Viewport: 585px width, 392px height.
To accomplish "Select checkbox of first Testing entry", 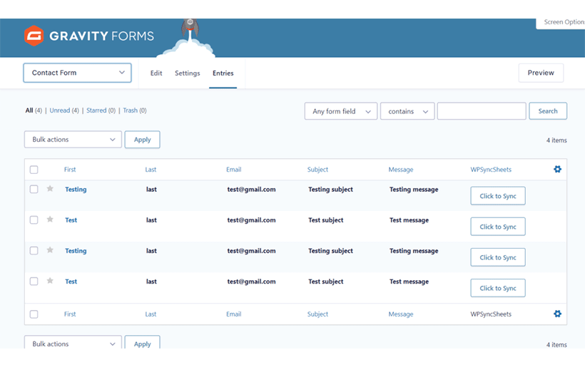I will 34,189.
